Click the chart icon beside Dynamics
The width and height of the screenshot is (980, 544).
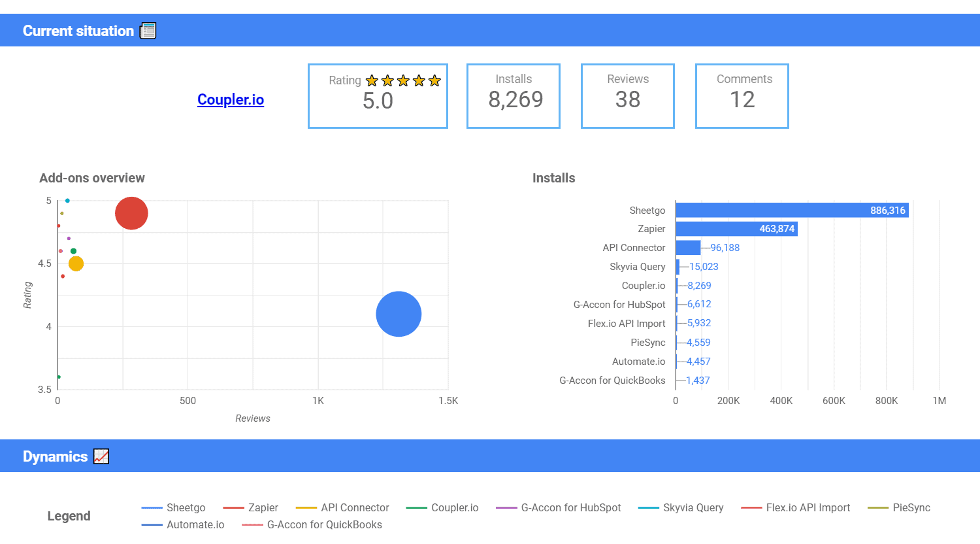101,456
